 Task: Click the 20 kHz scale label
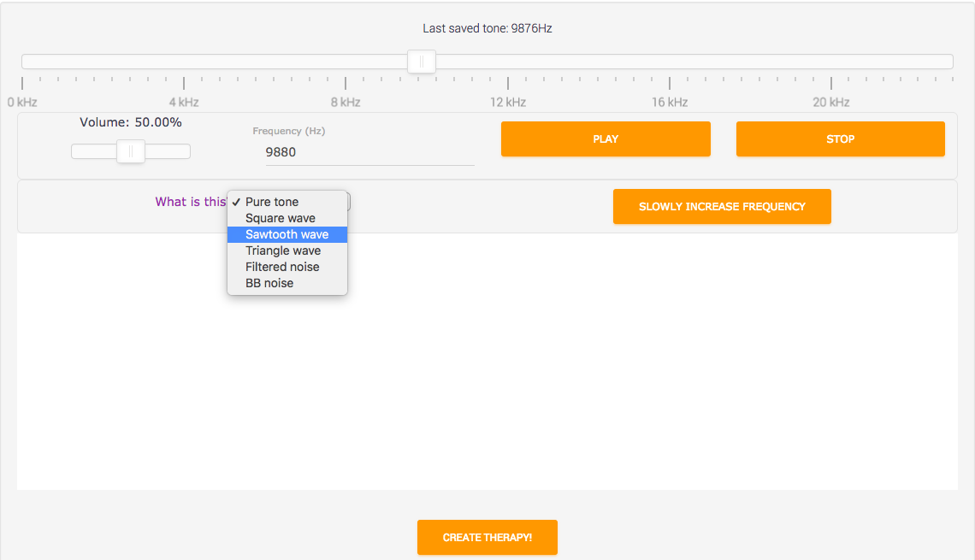coord(831,102)
